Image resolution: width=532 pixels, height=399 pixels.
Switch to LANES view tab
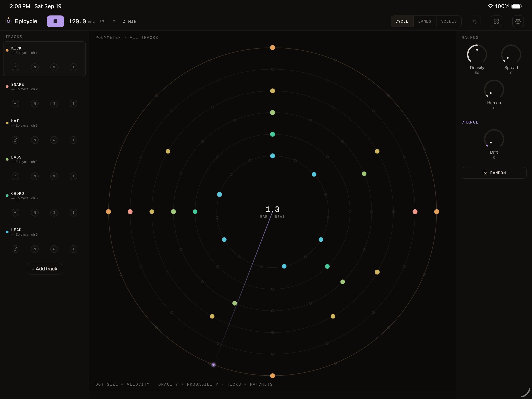(425, 21)
